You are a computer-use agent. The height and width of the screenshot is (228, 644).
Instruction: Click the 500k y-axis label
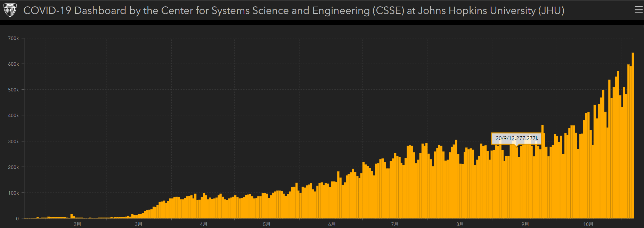pos(14,90)
